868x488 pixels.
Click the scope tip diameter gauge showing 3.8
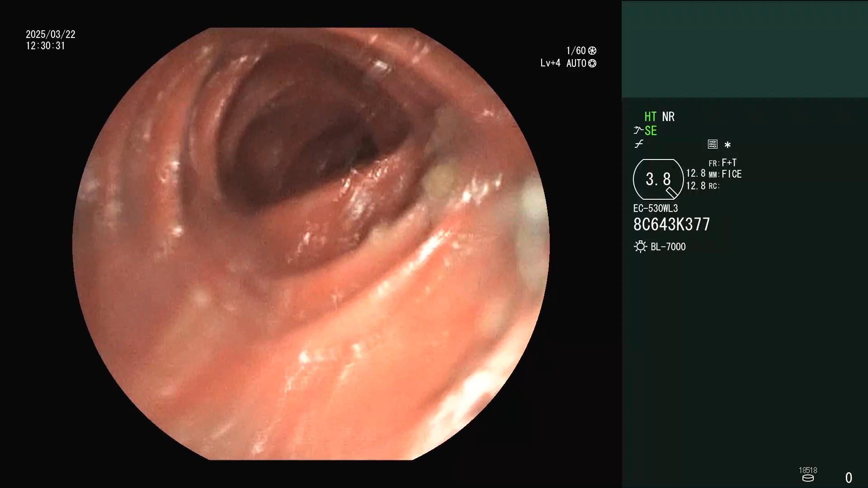[x=658, y=179]
